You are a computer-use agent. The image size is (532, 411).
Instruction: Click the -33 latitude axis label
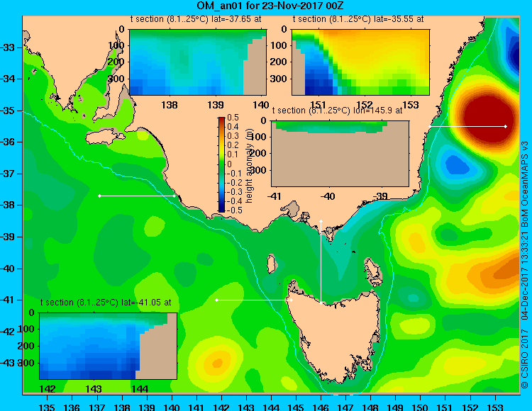8,47
